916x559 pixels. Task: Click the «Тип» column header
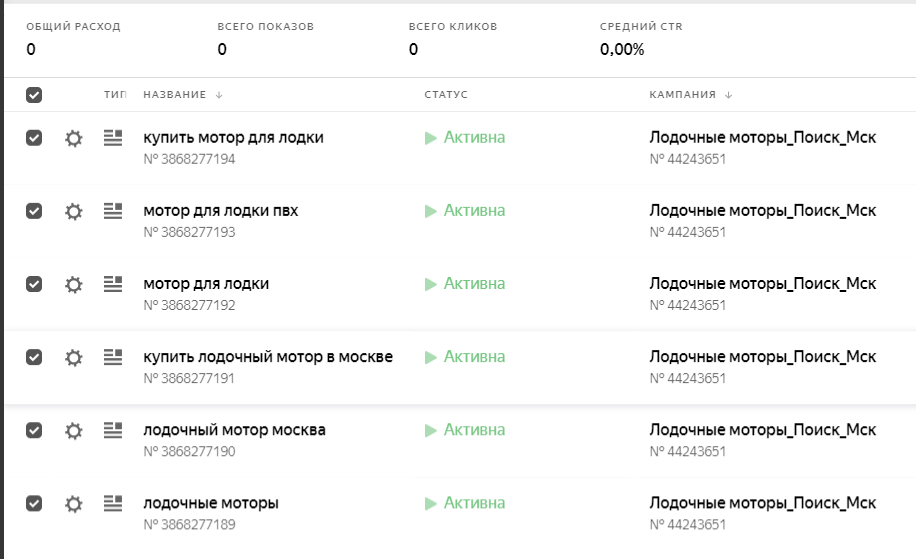(x=114, y=95)
